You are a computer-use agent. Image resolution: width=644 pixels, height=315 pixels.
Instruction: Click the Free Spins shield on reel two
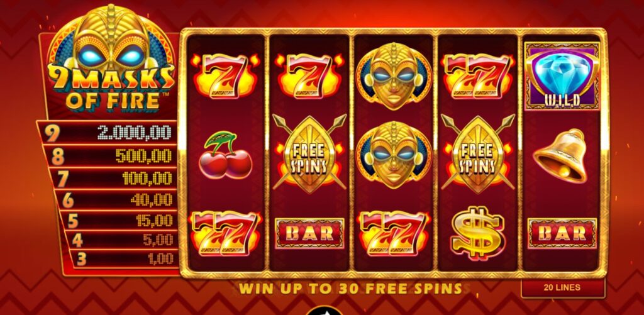point(309,155)
